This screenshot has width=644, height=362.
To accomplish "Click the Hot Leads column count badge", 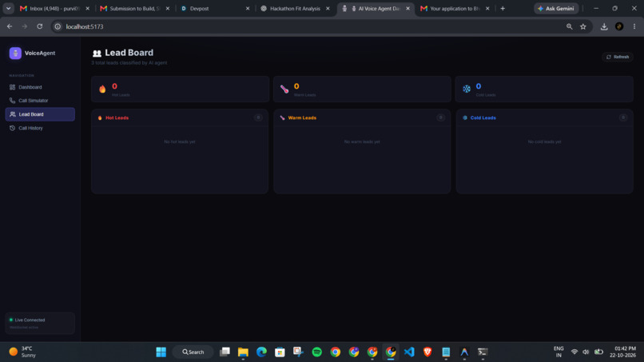I will coord(258,118).
